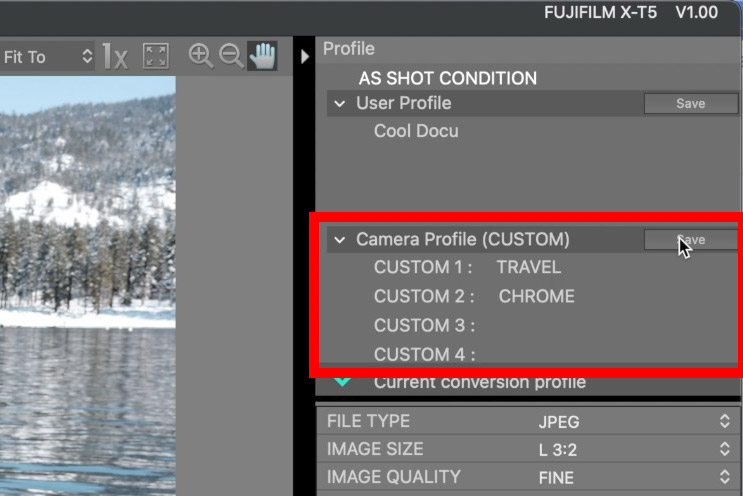743x496 pixels.
Task: Select CUSTOM 1 TRAVEL profile
Action: pos(467,267)
